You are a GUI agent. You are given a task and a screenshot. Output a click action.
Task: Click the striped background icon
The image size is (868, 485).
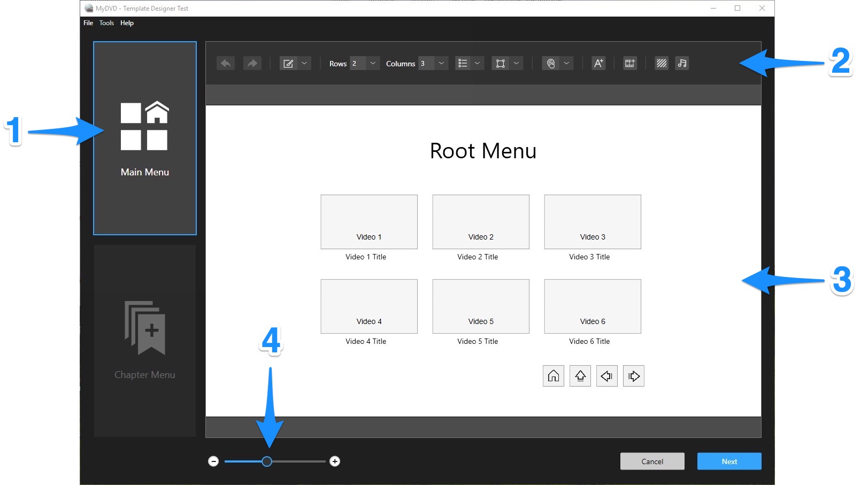662,63
